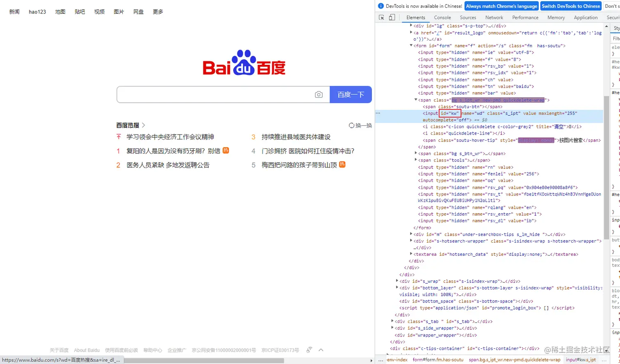Select the span class="soutu-btn" row
Image resolution: width=620 pixels, height=364 pixels.
point(462,107)
